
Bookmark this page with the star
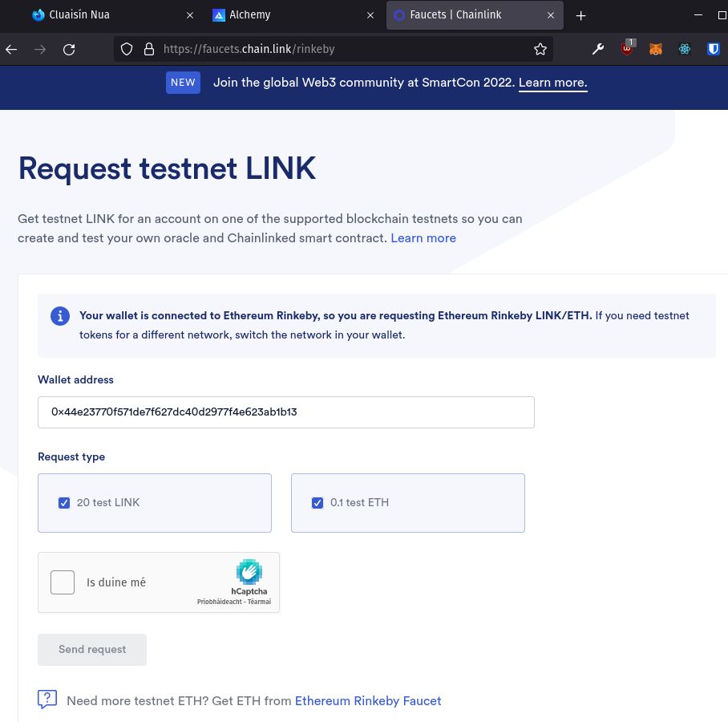pos(540,49)
